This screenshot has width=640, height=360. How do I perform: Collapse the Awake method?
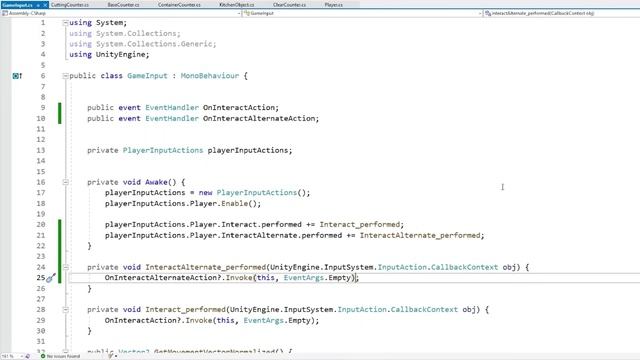pyautogui.click(x=65, y=182)
